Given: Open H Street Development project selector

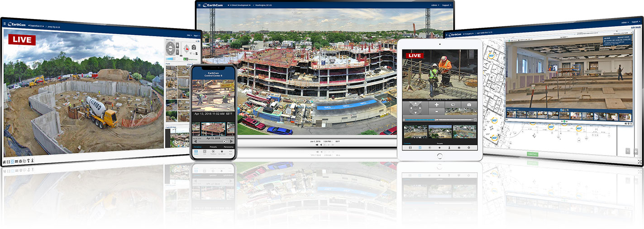Looking at the screenshot, I should pos(239,5).
